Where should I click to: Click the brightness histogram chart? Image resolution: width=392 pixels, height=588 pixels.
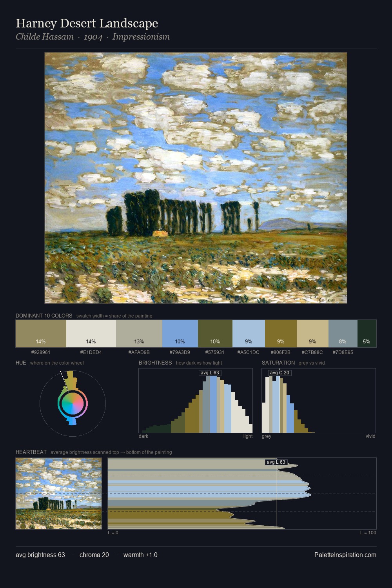(196, 401)
